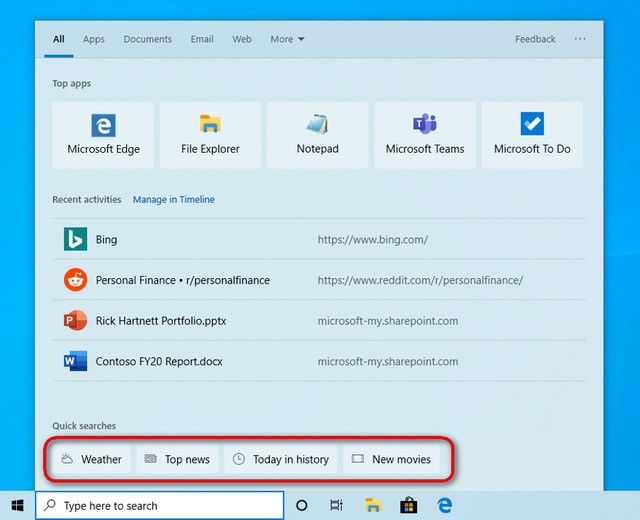Viewport: 640px width, 520px height.
Task: Open Task View on the taskbar
Action: (336, 506)
